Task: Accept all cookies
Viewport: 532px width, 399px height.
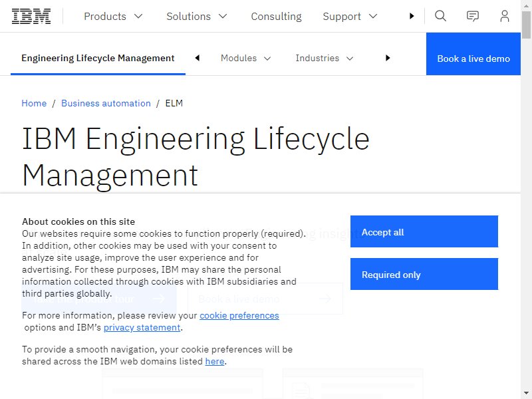Action: click(x=424, y=231)
